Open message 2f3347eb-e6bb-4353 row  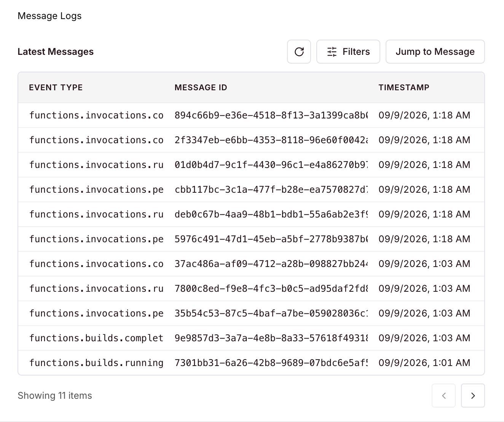point(251,140)
